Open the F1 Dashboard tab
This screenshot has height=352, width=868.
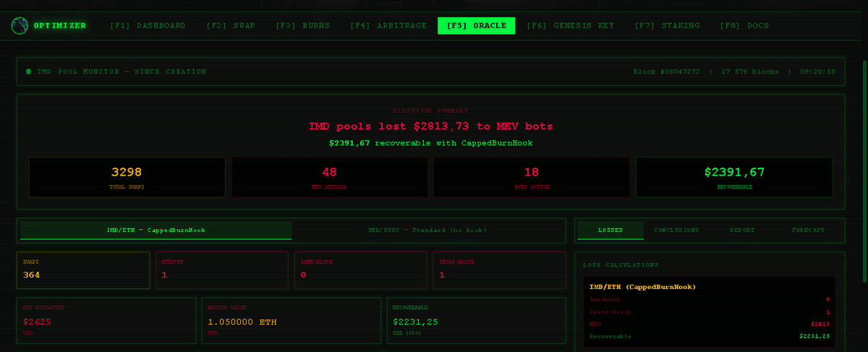[x=148, y=26]
